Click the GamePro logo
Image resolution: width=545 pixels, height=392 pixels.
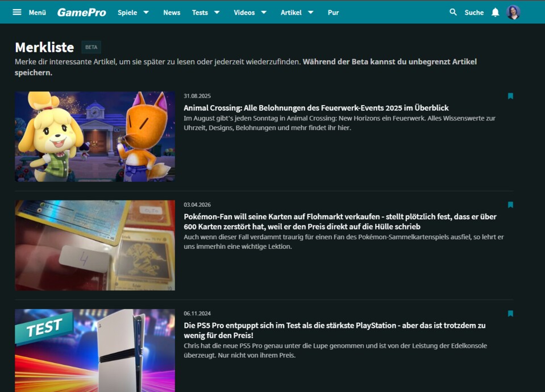click(x=82, y=12)
